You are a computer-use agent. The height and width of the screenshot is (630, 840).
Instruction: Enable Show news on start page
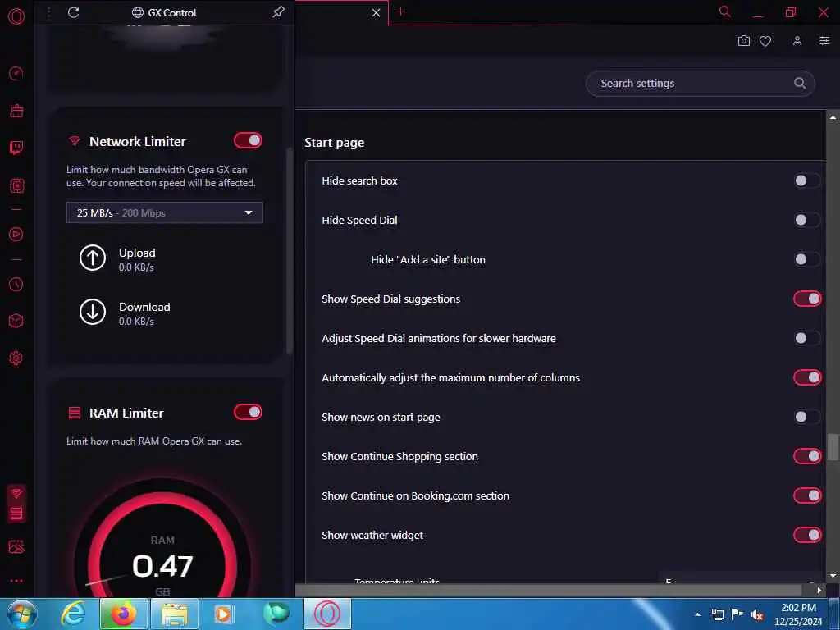pos(807,417)
